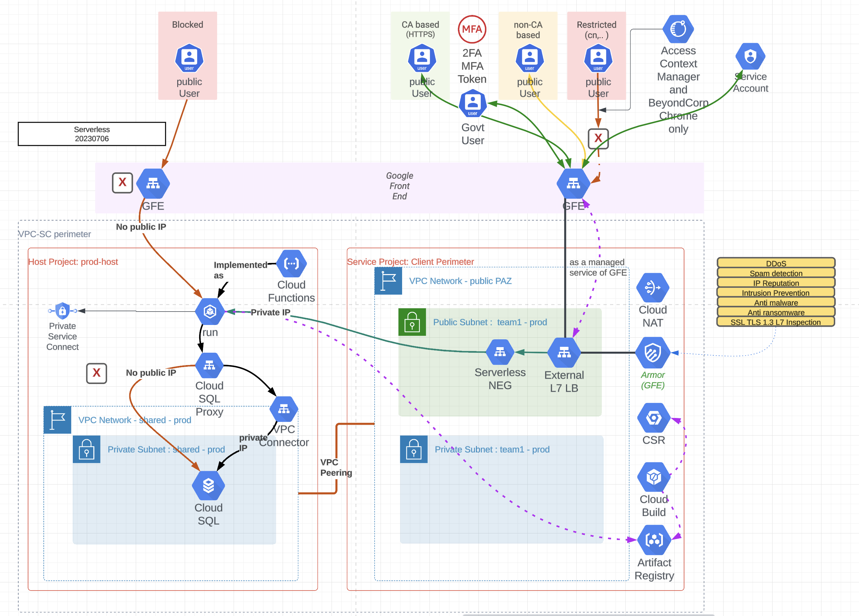859x616 pixels.
Task: Click the Serverless 20230706 text box
Action: pyautogui.click(x=92, y=134)
